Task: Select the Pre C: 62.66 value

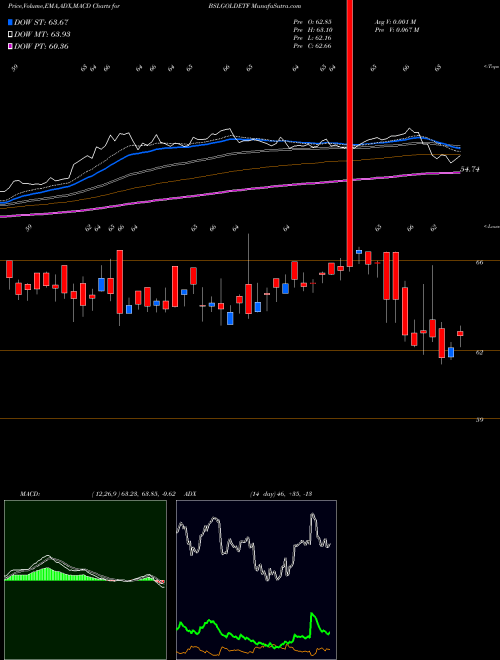Action: pos(312,46)
